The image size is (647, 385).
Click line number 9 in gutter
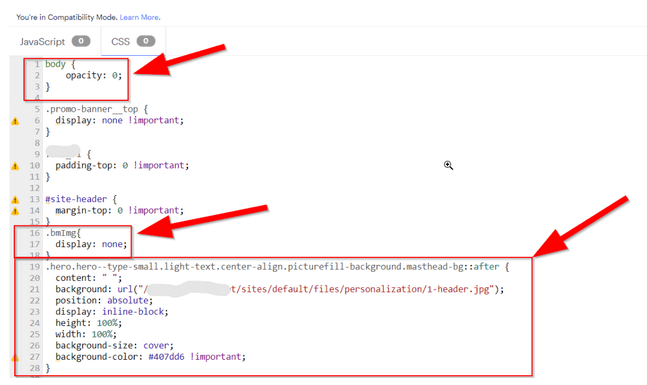[x=37, y=154]
